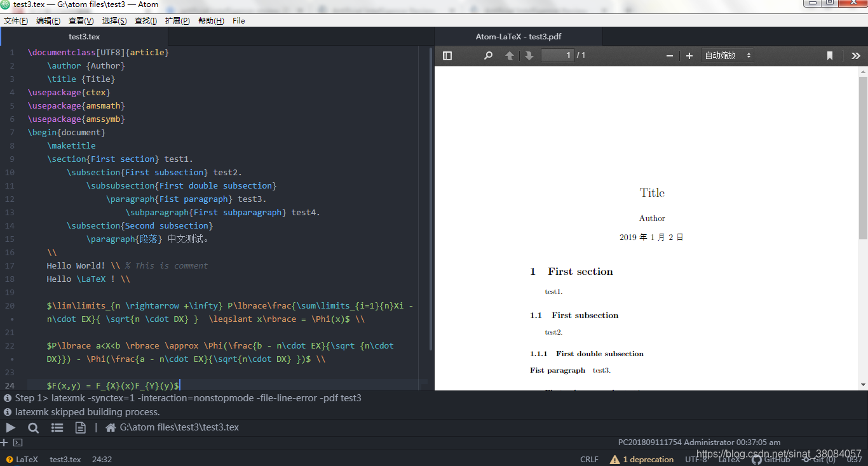Viewport: 868px width, 466px height.
Task: Open 选择(S) menu
Action: pyautogui.click(x=114, y=21)
